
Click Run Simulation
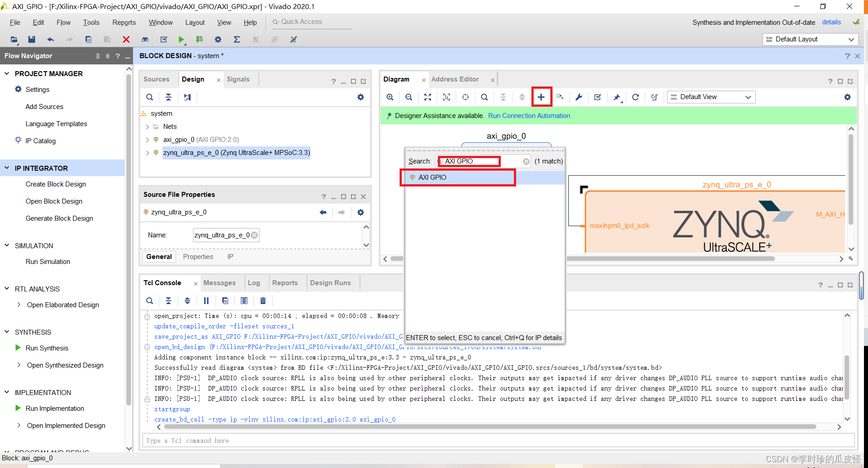click(48, 261)
